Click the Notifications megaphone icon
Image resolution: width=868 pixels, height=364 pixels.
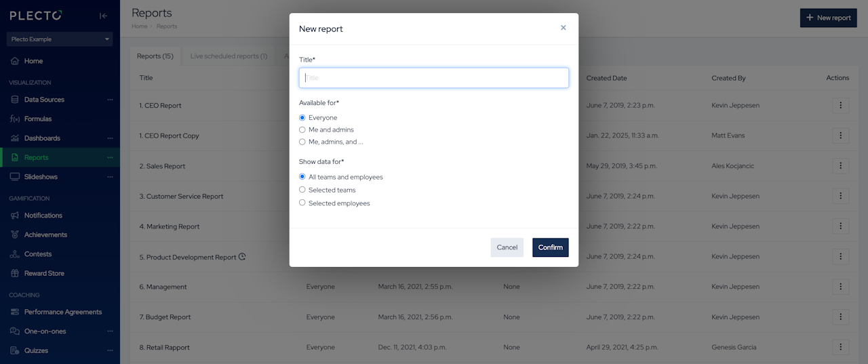coord(15,216)
